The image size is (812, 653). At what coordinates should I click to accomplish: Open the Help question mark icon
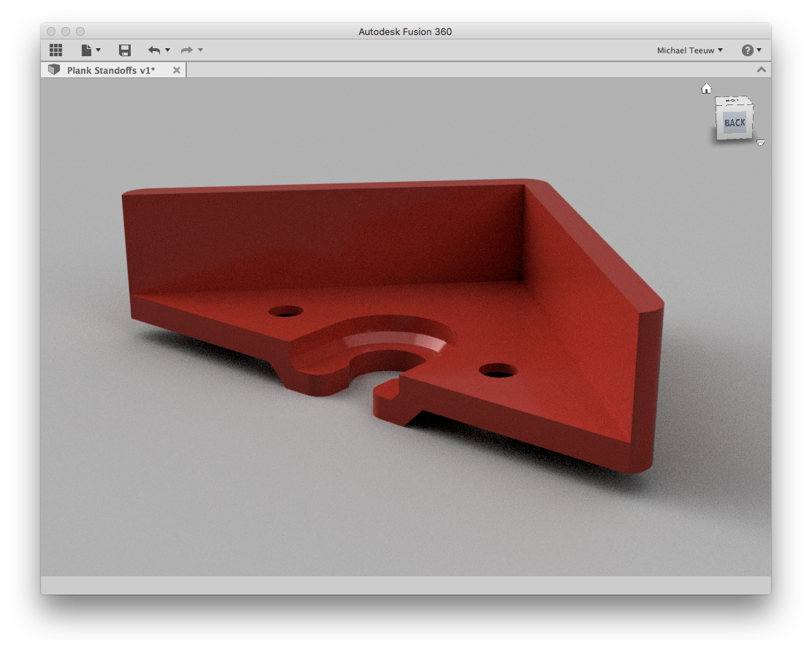[747, 50]
